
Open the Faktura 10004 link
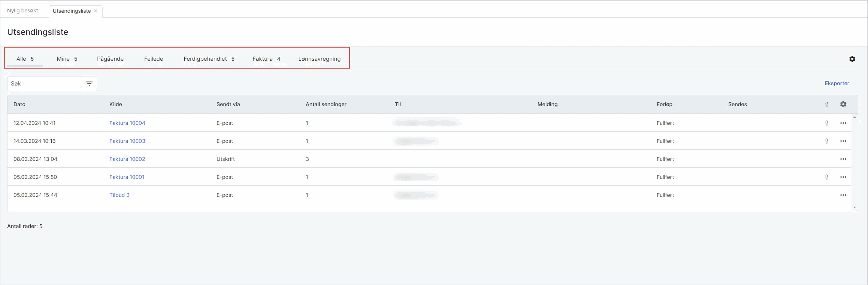(x=127, y=123)
